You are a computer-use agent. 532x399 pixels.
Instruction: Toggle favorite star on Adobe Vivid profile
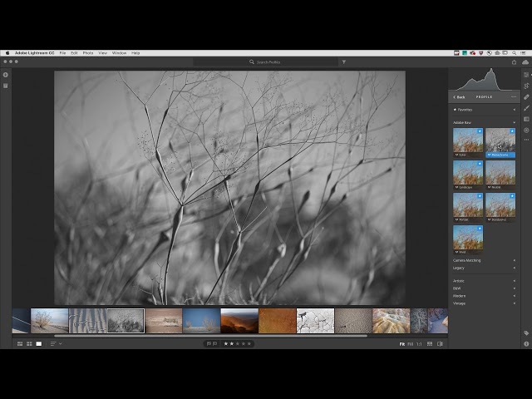tap(480, 229)
